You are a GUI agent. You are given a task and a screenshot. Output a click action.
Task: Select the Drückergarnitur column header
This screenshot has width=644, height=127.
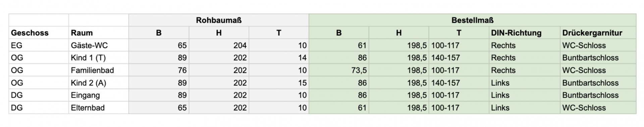[598, 33]
